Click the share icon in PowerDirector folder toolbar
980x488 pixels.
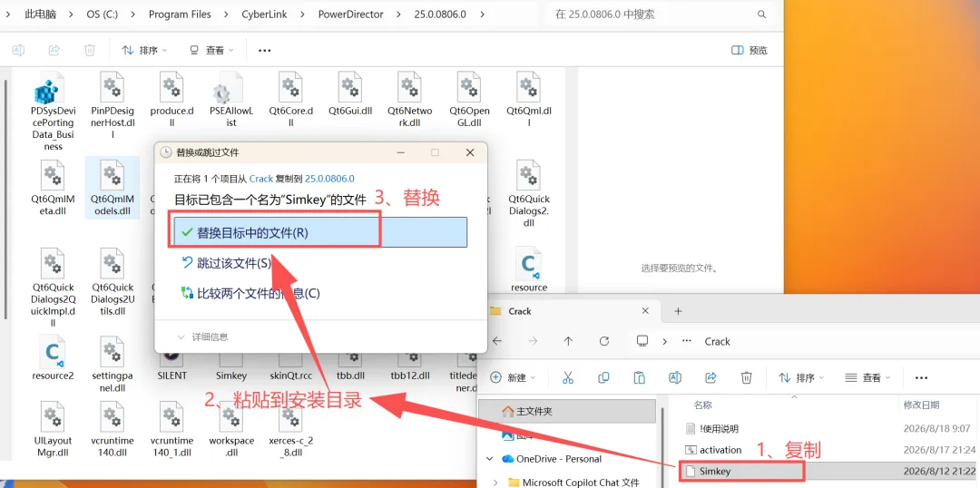pos(54,50)
